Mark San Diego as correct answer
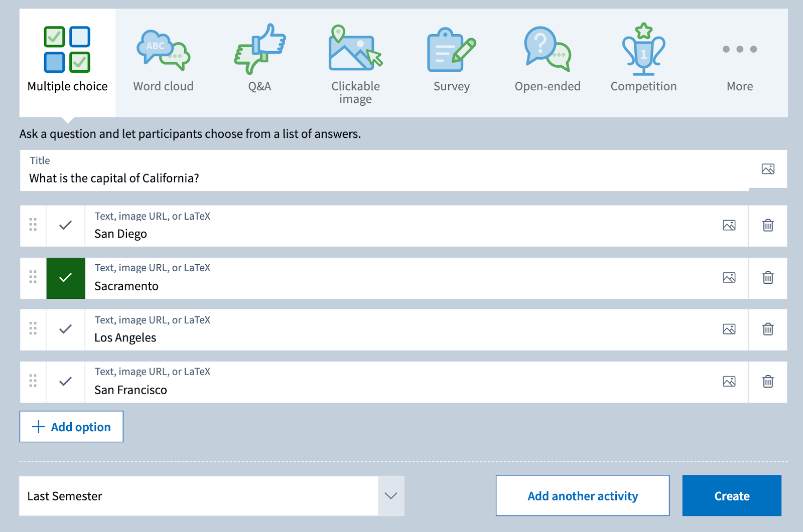803x532 pixels. (66, 226)
